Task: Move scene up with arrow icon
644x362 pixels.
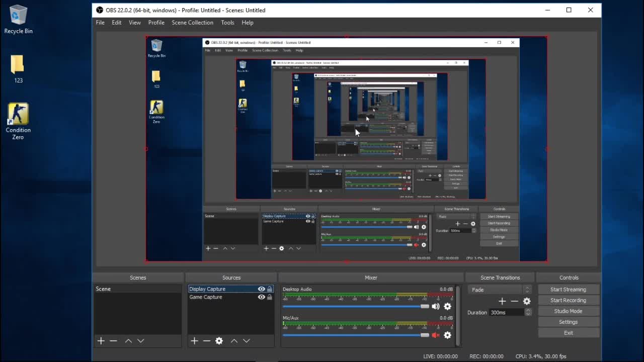Action: click(128, 341)
